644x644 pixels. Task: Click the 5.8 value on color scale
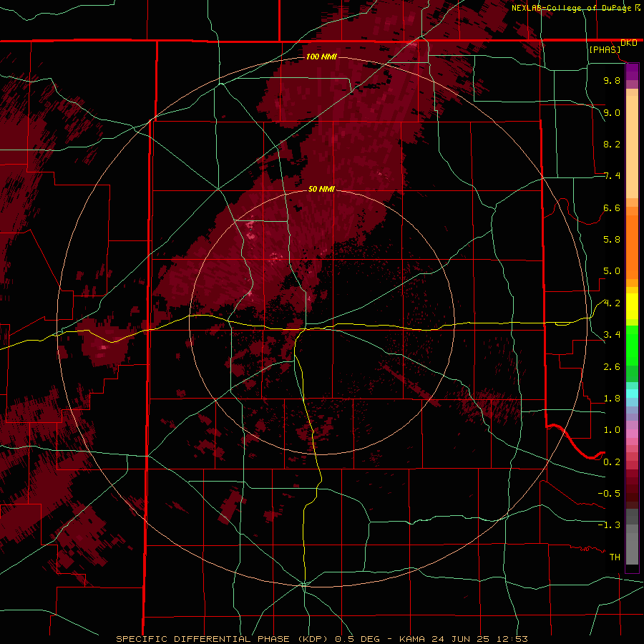pos(612,240)
